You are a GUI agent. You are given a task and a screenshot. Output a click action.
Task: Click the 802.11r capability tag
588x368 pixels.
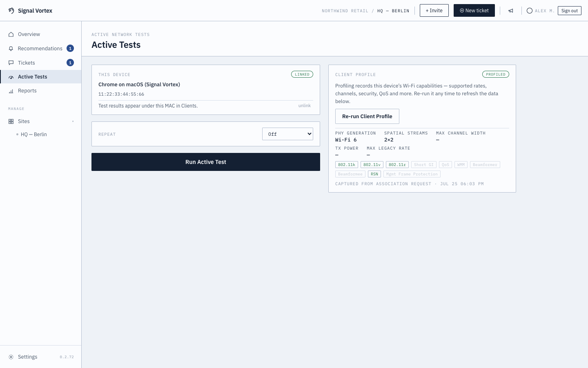point(397,165)
